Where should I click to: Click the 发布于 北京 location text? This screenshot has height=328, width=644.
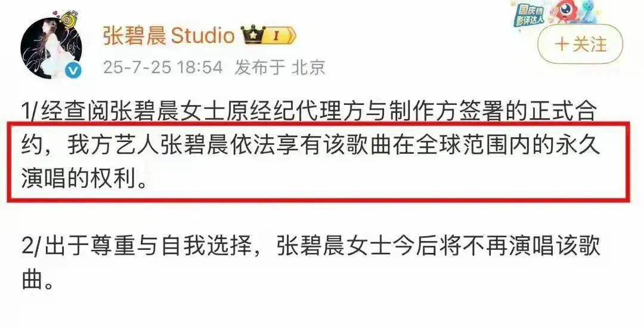pyautogui.click(x=280, y=67)
